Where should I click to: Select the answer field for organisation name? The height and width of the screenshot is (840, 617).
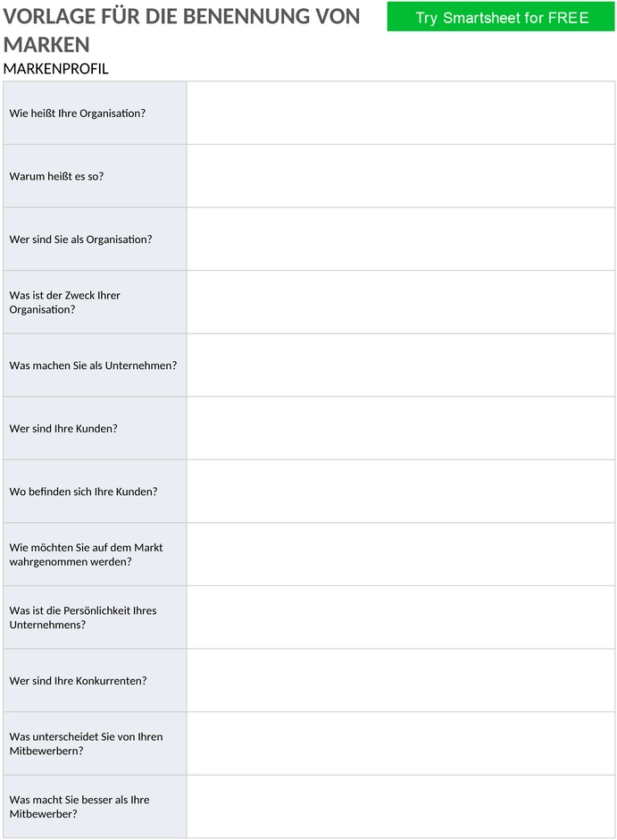point(400,113)
